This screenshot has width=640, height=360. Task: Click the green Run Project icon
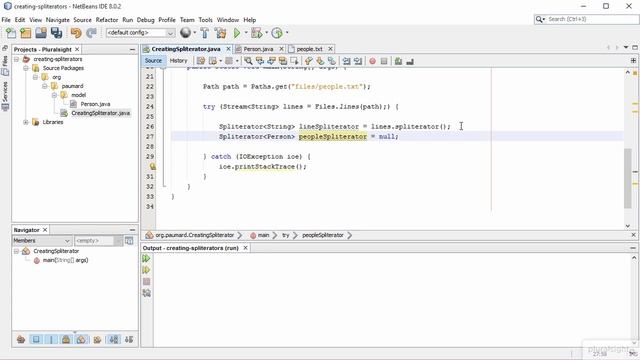[x=237, y=33]
